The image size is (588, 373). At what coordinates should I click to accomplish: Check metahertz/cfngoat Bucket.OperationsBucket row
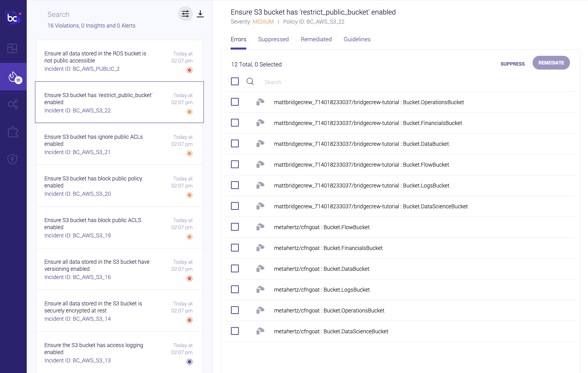235,310
